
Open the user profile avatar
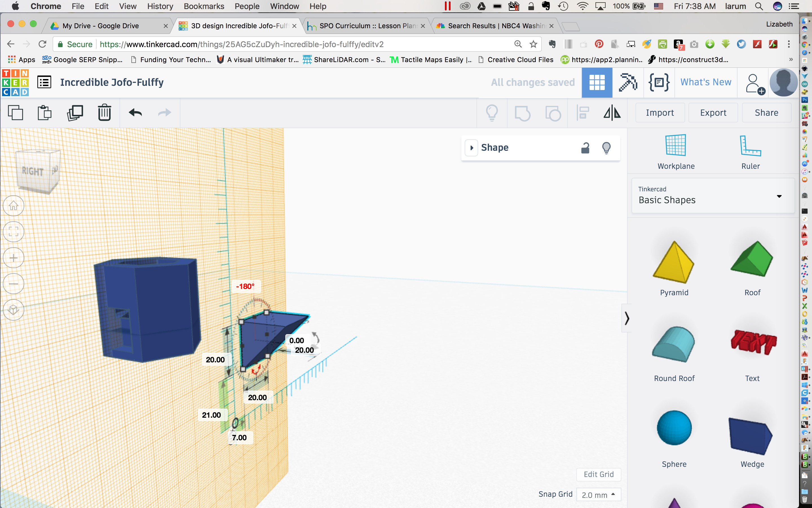pyautogui.click(x=784, y=83)
